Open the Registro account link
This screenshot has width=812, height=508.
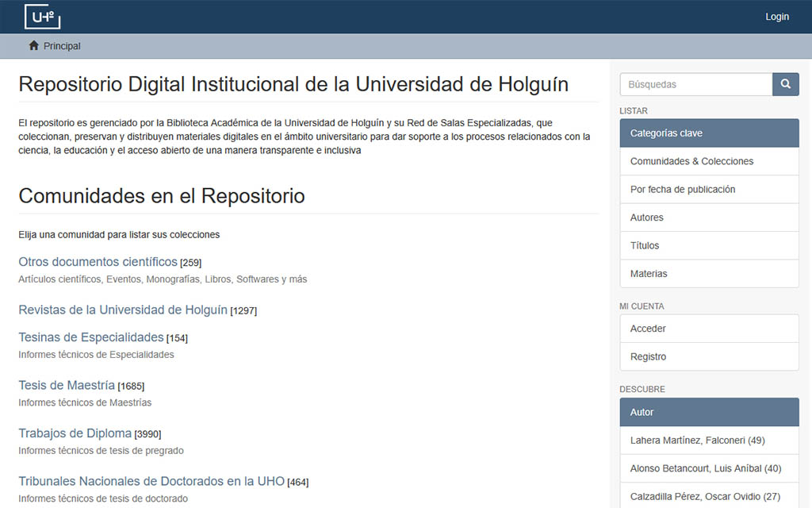tap(648, 357)
